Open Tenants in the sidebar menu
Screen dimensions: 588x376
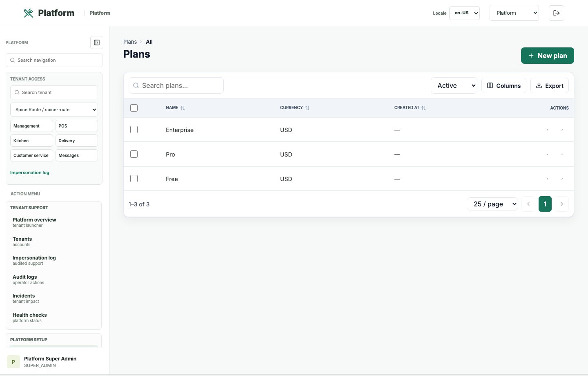pos(53,242)
